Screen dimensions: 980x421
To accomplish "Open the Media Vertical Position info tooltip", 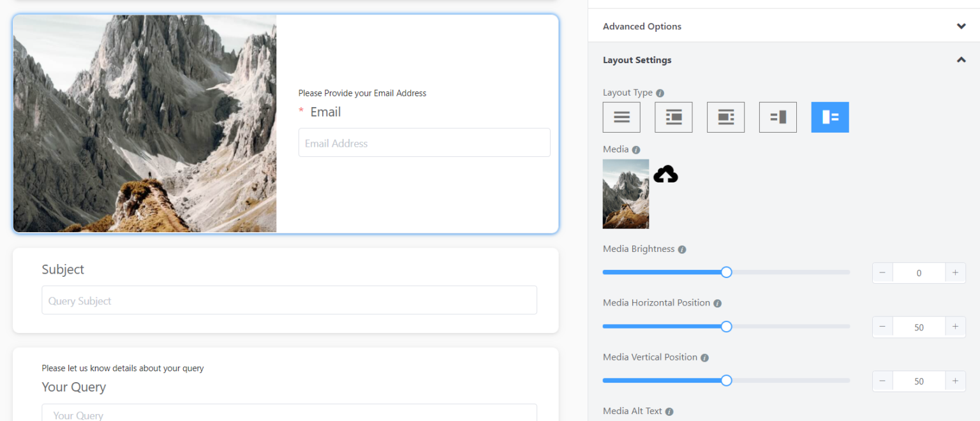I will [x=704, y=357].
